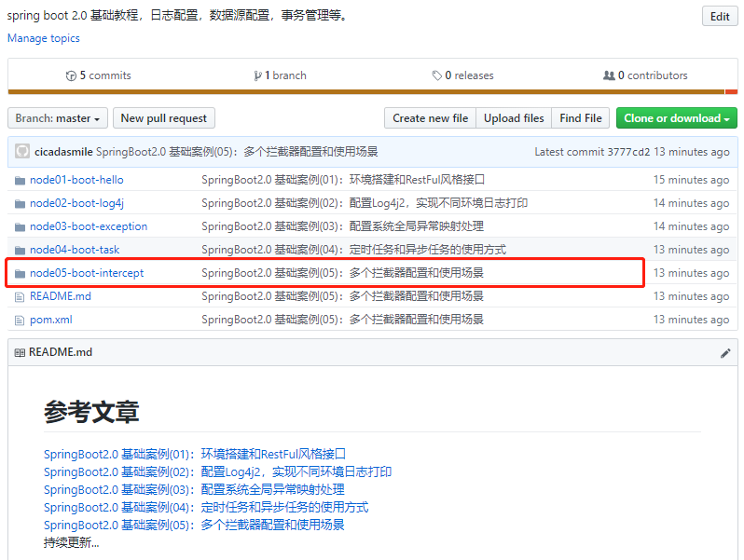
Task: Open README link for 基础案例(05)
Action: coord(194,525)
